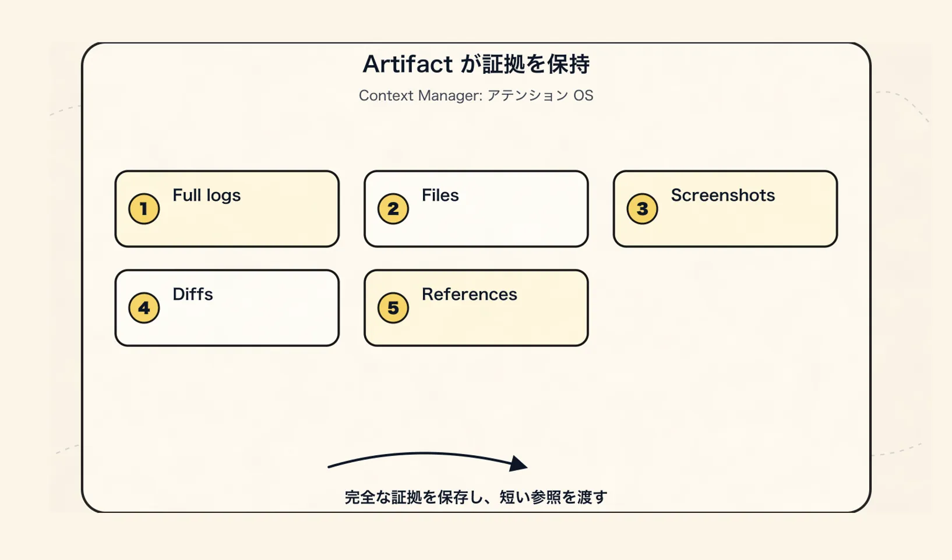Click the number 5 badge on References
This screenshot has width=952, height=560.
[393, 308]
